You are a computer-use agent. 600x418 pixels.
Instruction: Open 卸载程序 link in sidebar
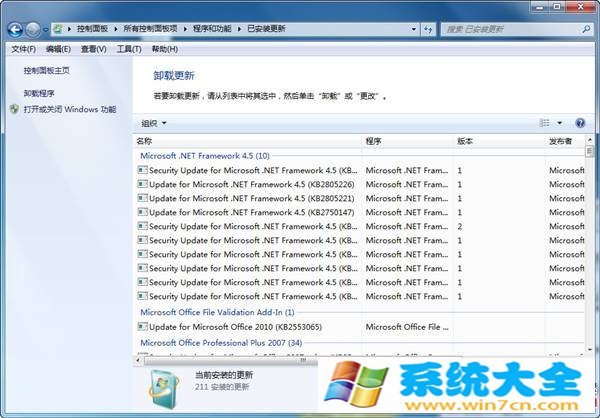(x=39, y=93)
